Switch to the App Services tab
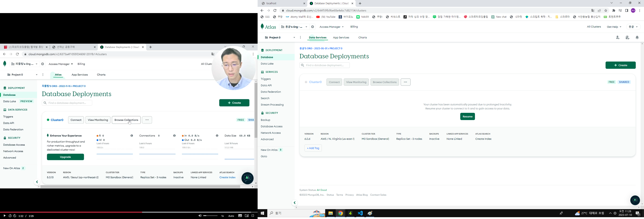 [341, 38]
